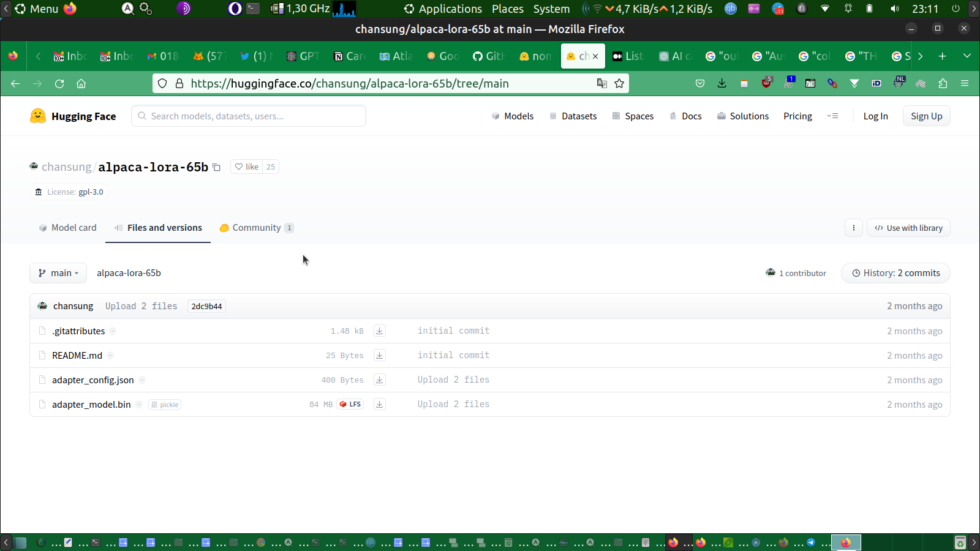Open Docs in navigation
The height and width of the screenshot is (551, 980).
coord(685,116)
